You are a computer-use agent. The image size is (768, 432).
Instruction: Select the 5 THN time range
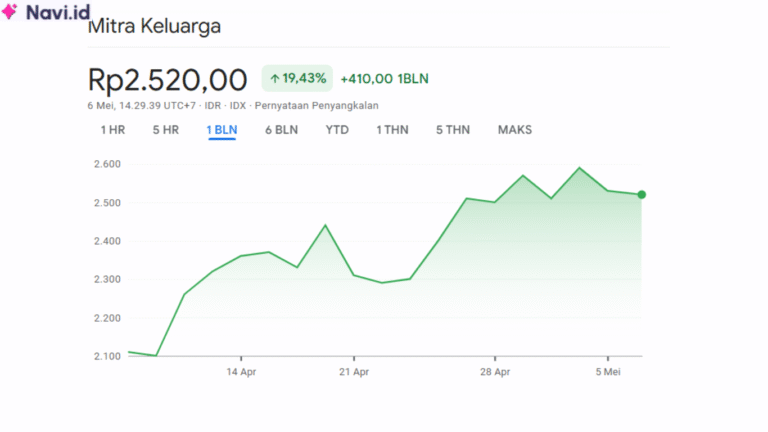point(452,130)
